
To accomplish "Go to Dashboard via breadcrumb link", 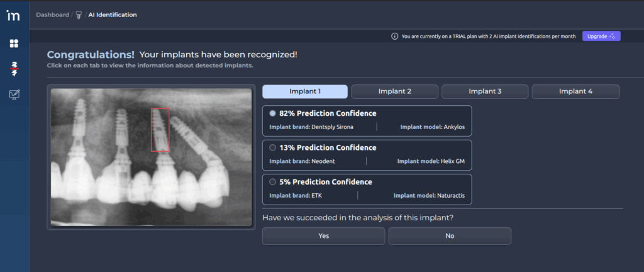I will (52, 14).
